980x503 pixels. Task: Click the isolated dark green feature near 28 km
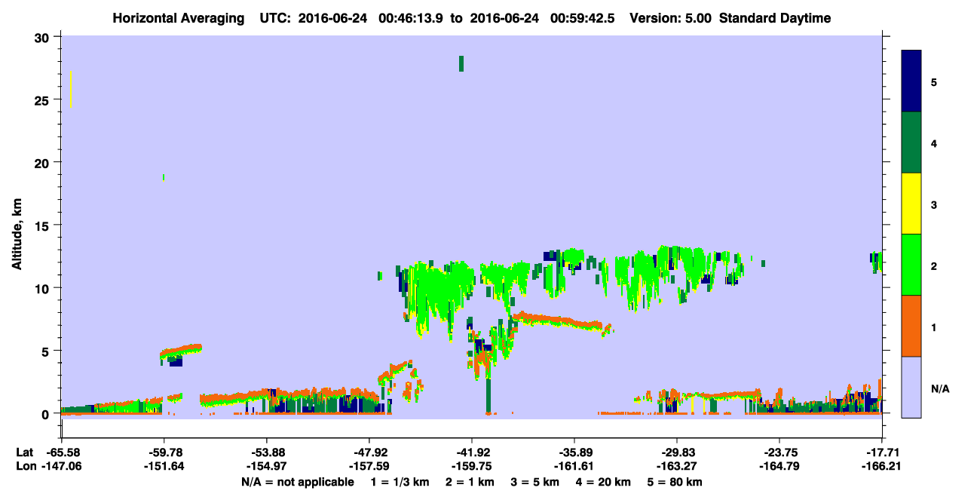click(x=461, y=63)
